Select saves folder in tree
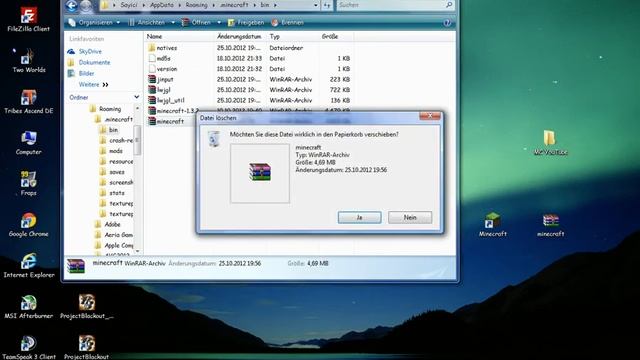Viewport: 640px width, 360px height. (x=112, y=172)
